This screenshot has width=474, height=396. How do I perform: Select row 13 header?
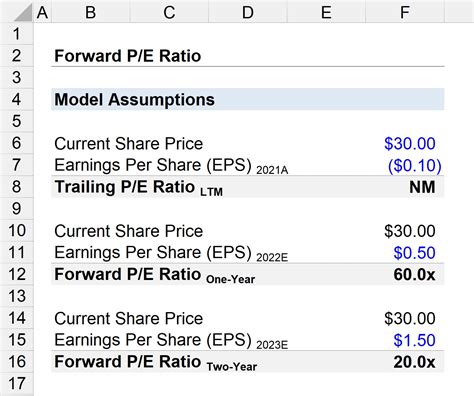pyautogui.click(x=17, y=296)
